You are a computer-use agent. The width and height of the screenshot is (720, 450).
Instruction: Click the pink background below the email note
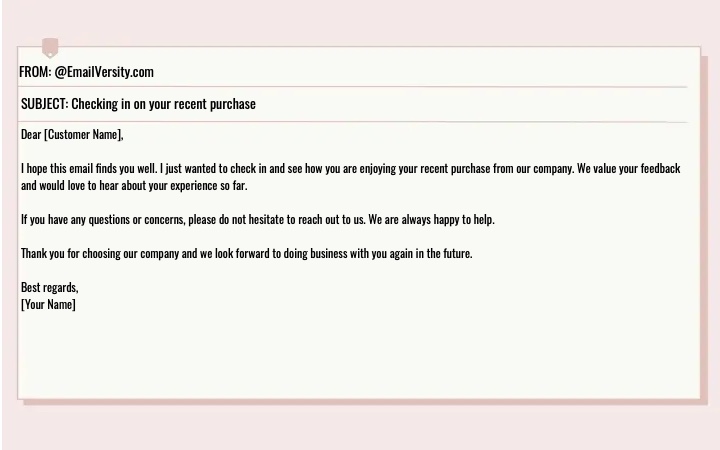[x=360, y=428]
